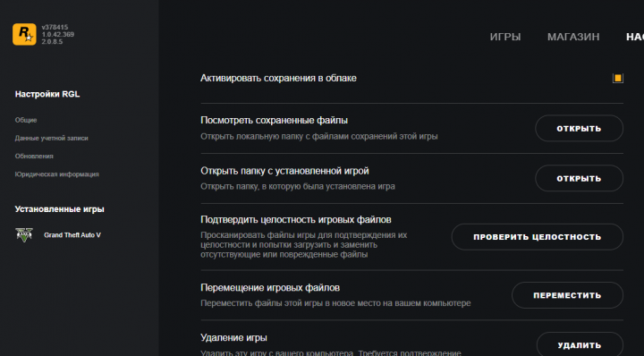Switch to the МАГАЗИН tab

[x=573, y=37]
